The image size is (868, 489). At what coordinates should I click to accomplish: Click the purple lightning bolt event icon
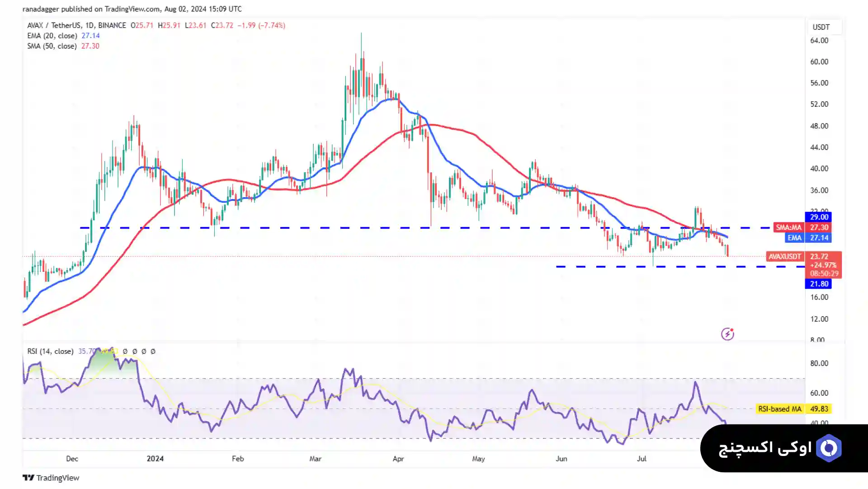click(x=727, y=334)
